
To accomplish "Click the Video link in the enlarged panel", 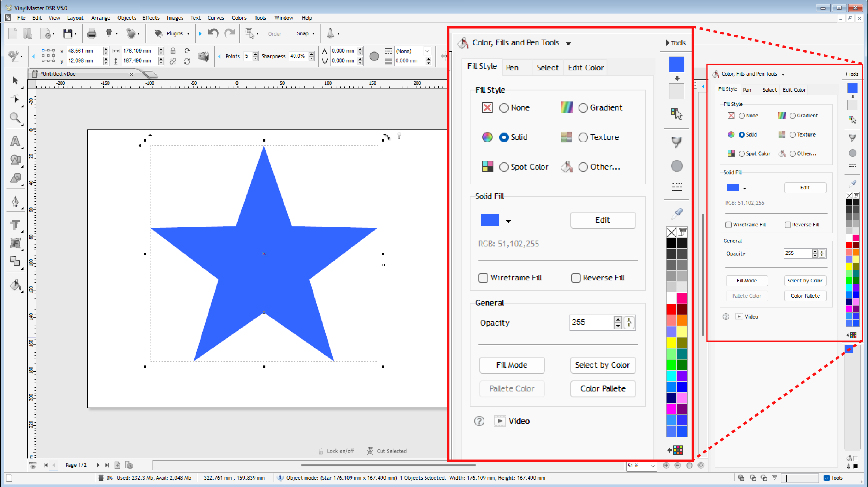I will [519, 421].
